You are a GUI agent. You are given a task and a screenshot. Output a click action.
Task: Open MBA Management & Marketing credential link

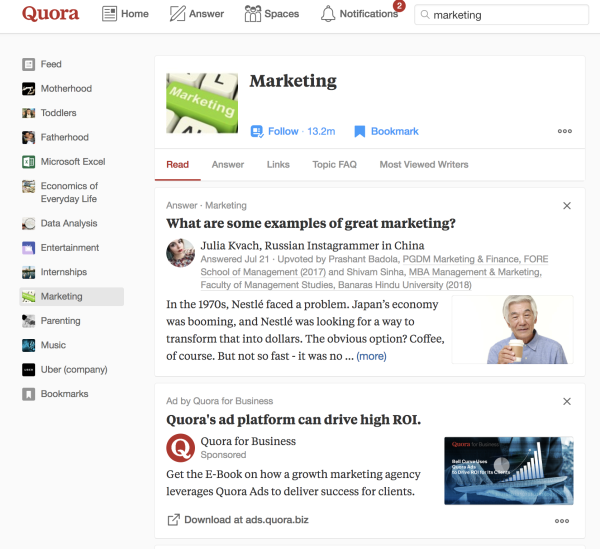click(371, 279)
